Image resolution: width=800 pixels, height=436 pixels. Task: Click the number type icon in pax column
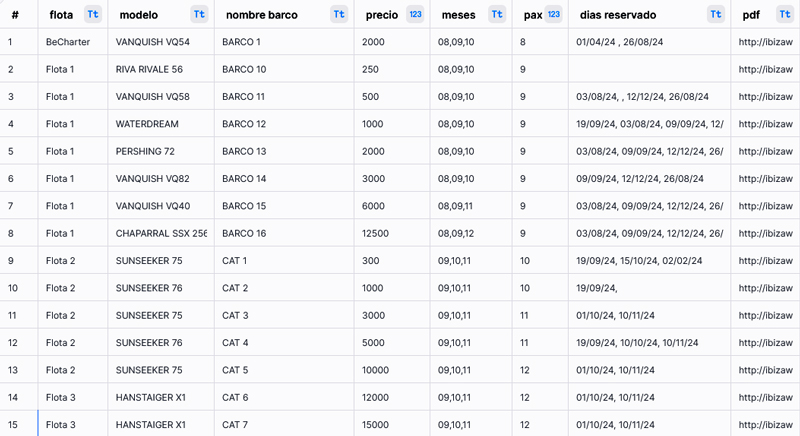(554, 15)
